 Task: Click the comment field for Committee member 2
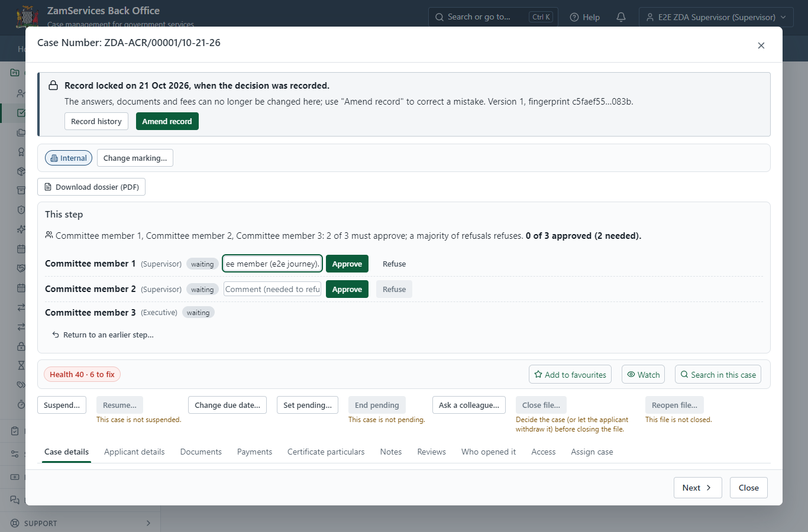pos(272,289)
